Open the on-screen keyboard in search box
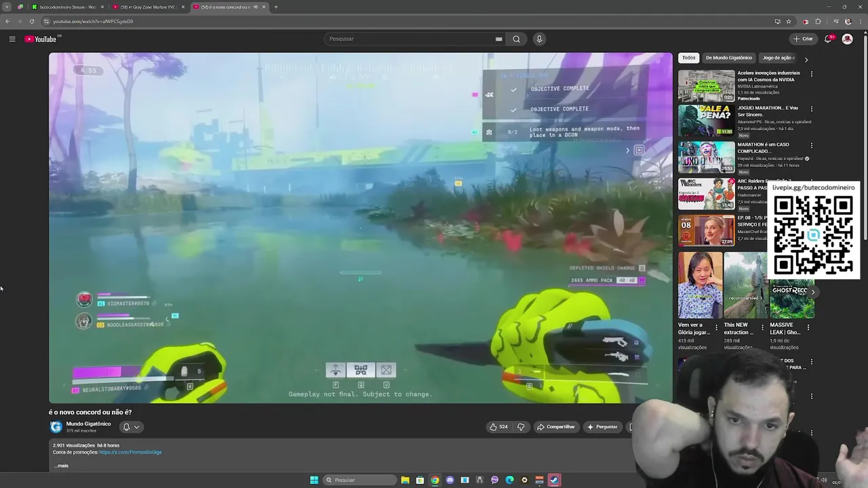The height and width of the screenshot is (488, 868). click(x=498, y=39)
